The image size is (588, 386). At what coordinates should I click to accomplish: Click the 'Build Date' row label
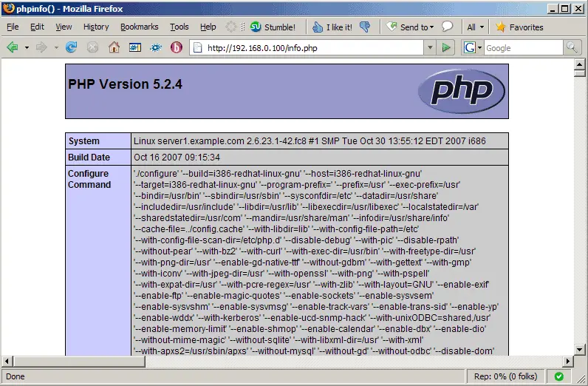(89, 158)
